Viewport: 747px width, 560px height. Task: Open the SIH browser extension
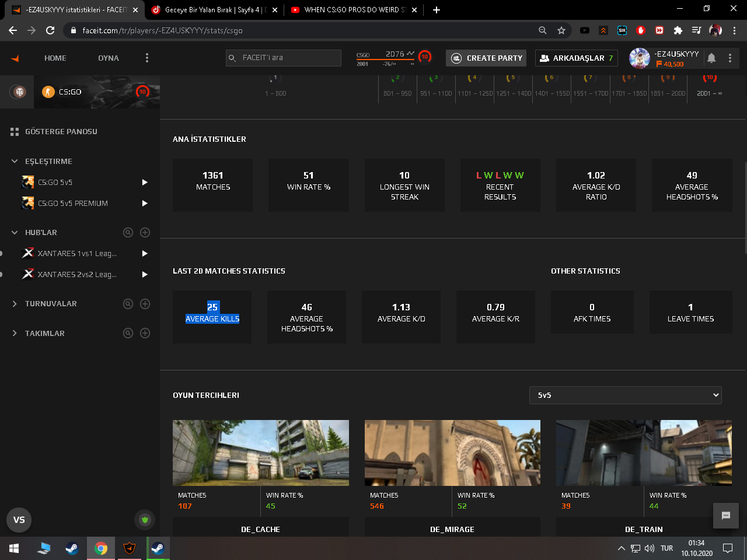click(x=622, y=30)
